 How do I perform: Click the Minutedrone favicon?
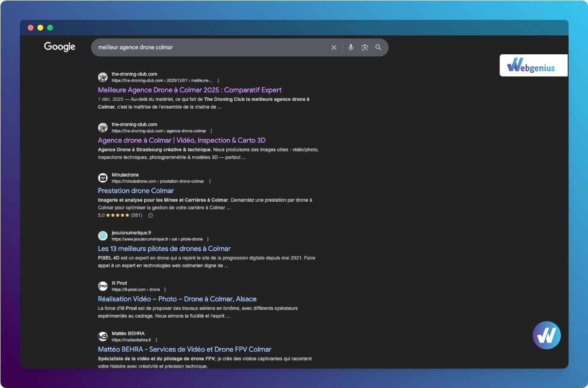coord(103,178)
